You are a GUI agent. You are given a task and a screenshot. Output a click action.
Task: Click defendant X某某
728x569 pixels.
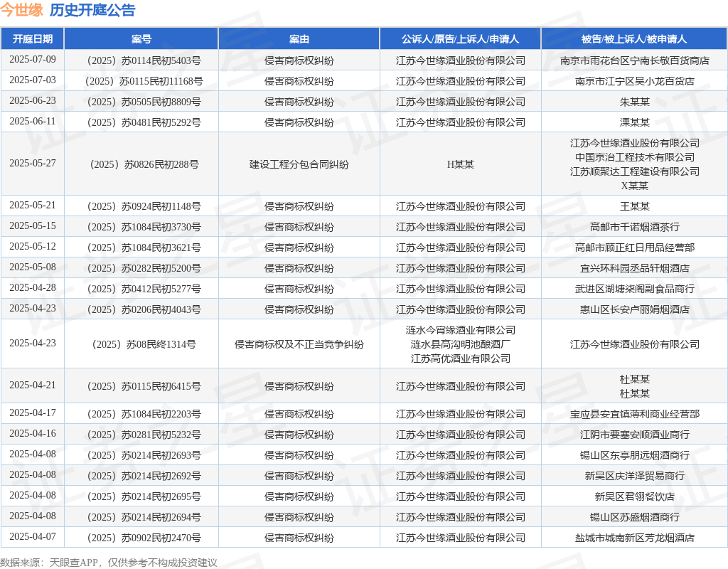coord(635,186)
